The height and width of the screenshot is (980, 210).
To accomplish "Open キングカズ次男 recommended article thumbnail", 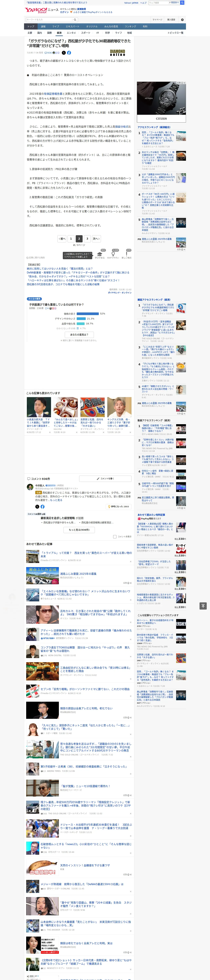I will coord(119,407).
